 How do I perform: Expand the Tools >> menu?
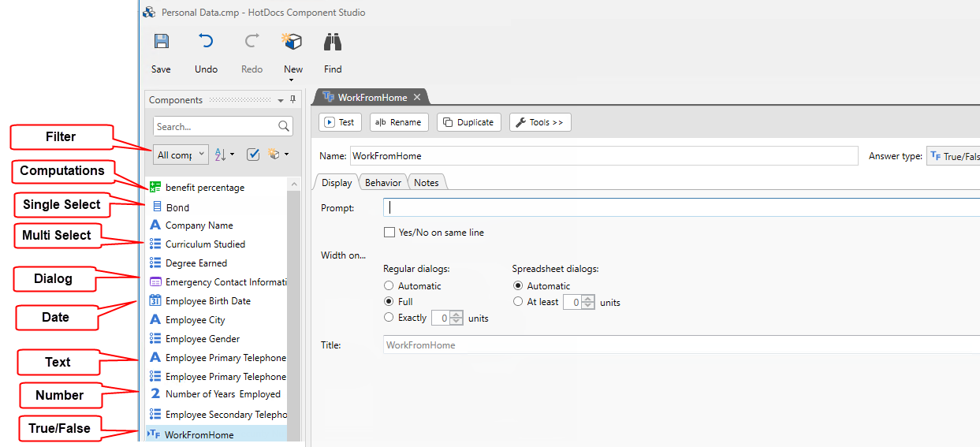pyautogui.click(x=540, y=122)
